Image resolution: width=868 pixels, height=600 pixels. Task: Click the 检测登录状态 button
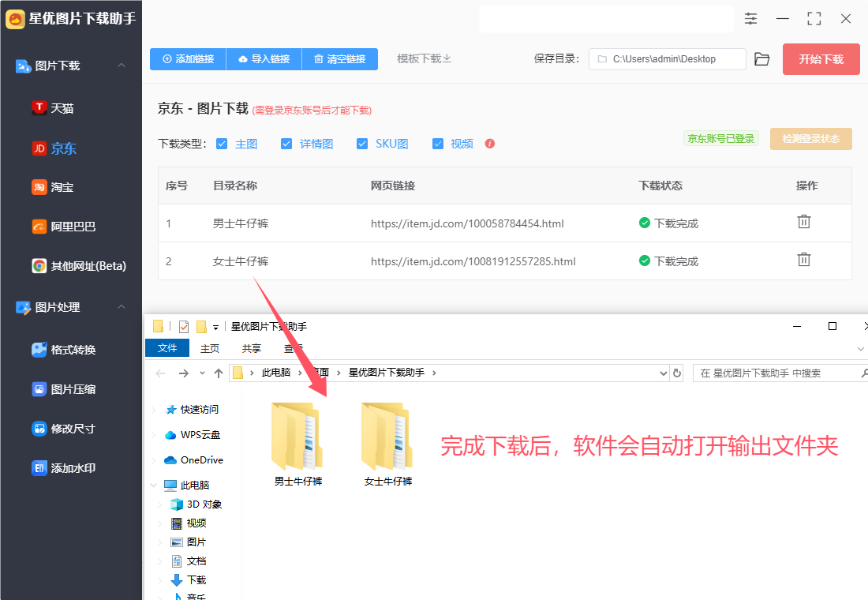coord(811,138)
